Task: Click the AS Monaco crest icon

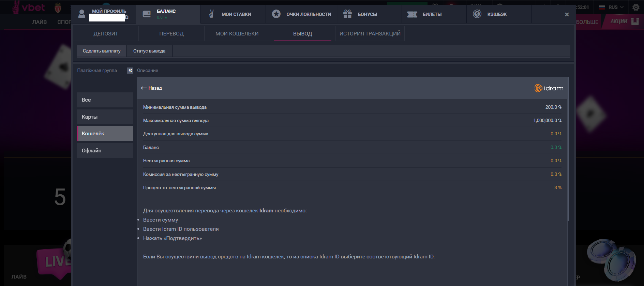Action: point(58,7)
